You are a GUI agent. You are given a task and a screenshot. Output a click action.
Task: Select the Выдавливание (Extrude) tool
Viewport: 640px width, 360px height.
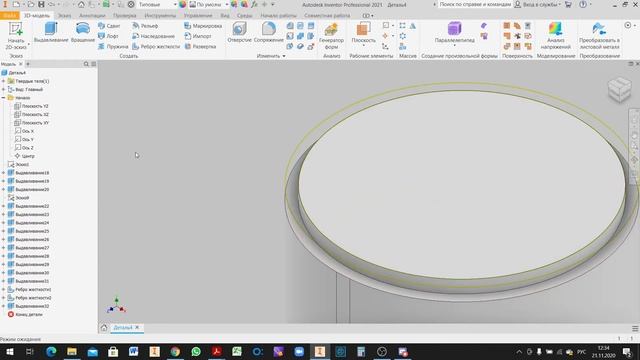pyautogui.click(x=51, y=33)
